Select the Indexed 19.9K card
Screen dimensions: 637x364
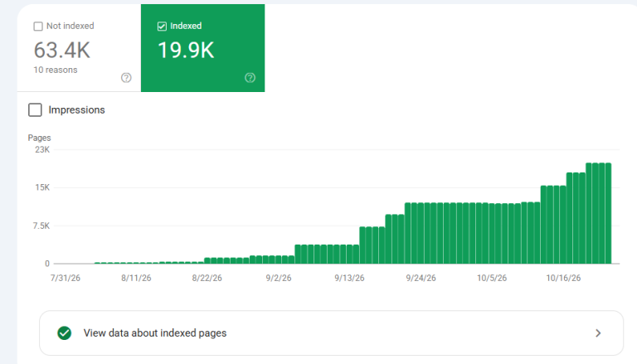[x=202, y=48]
